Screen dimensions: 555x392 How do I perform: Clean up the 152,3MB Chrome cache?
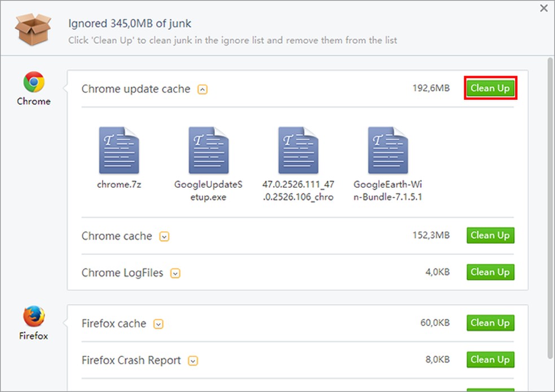pyautogui.click(x=490, y=235)
